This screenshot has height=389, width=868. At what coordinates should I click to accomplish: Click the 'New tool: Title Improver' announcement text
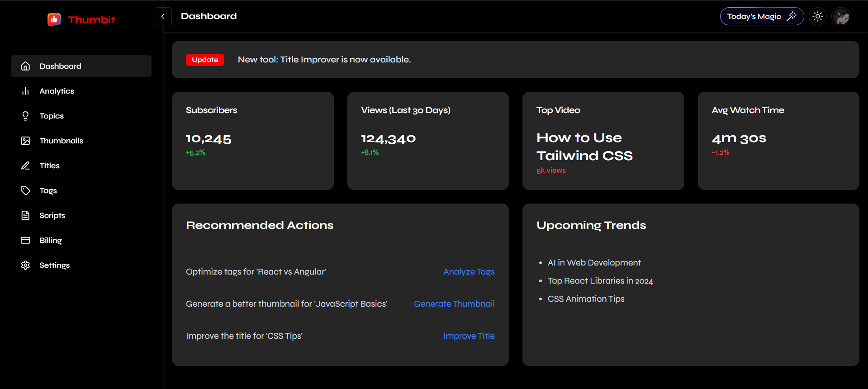[324, 60]
